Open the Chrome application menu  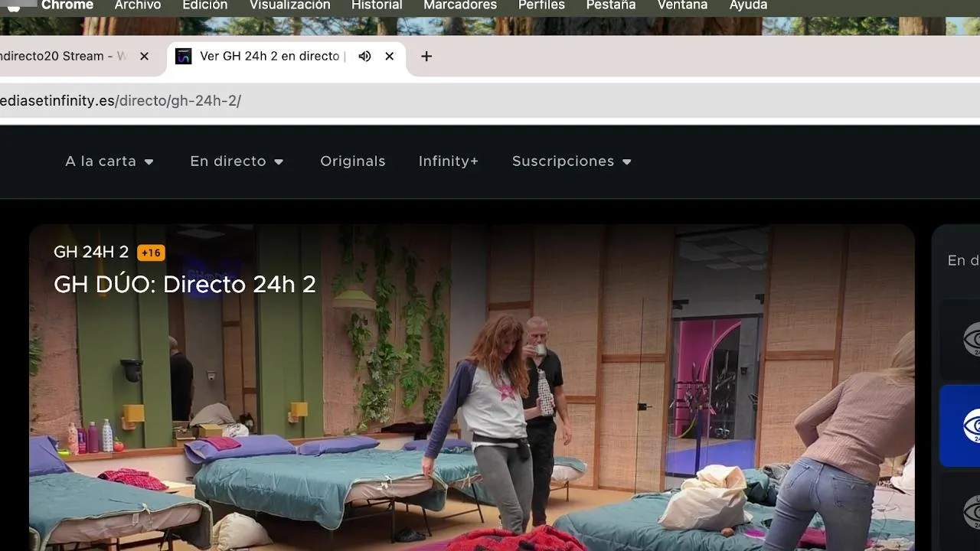pos(67,5)
